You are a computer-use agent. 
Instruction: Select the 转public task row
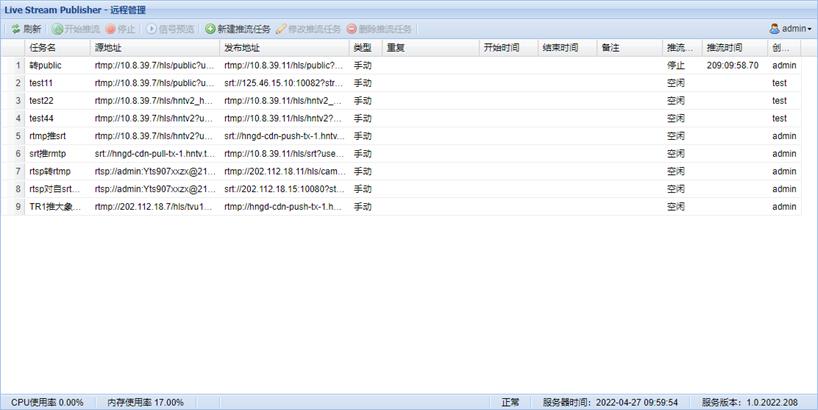click(x=401, y=65)
